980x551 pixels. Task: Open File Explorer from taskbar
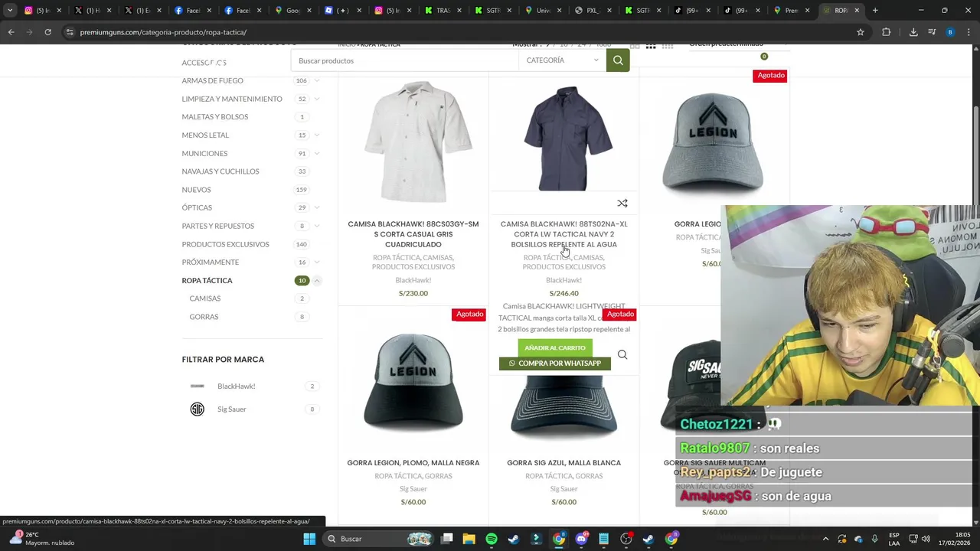point(469,539)
